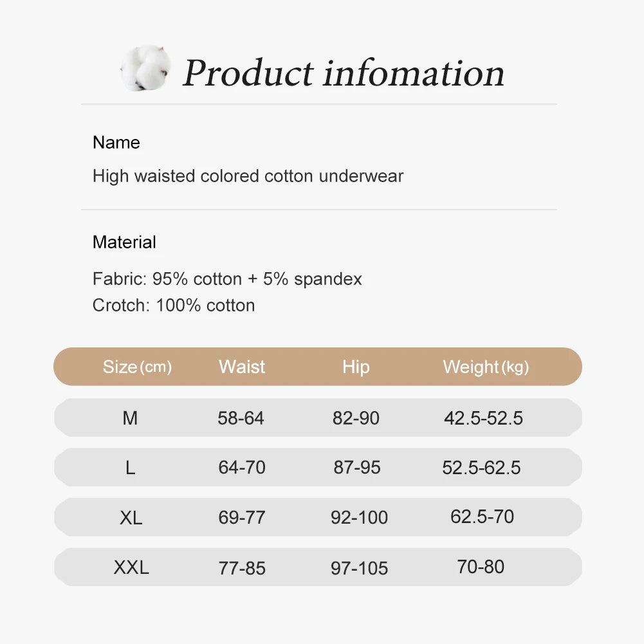Click the Hip column header
This screenshot has width=644, height=644.
pos(356,367)
